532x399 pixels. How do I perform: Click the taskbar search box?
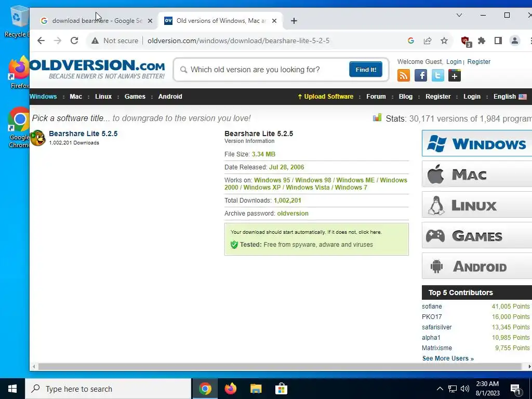(x=108, y=389)
